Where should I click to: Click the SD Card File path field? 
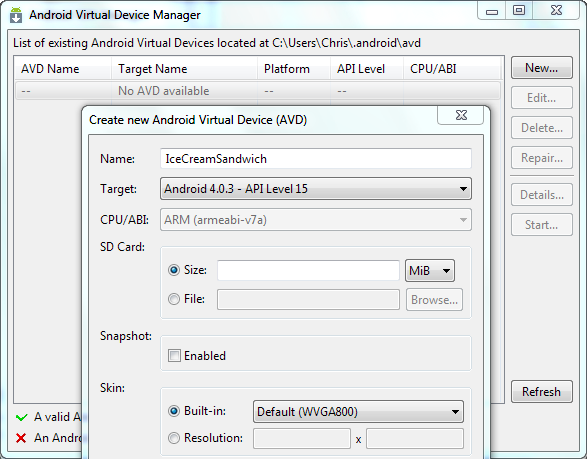point(308,300)
